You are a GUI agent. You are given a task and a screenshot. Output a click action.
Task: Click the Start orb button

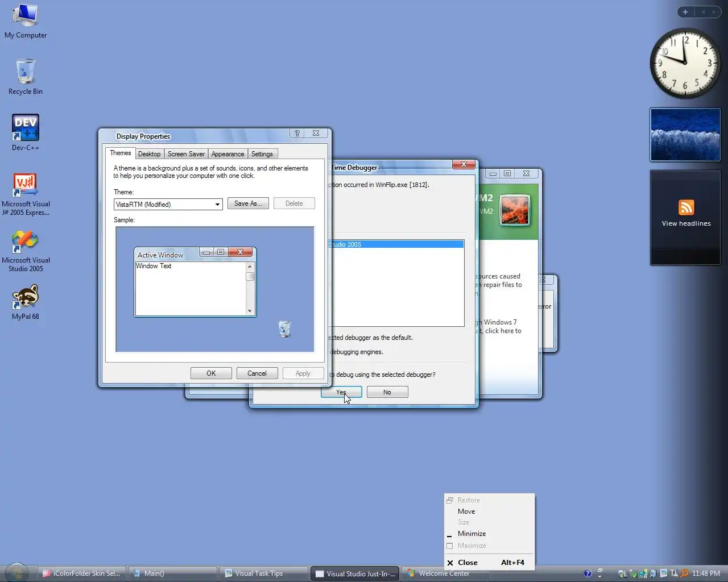click(x=16, y=573)
